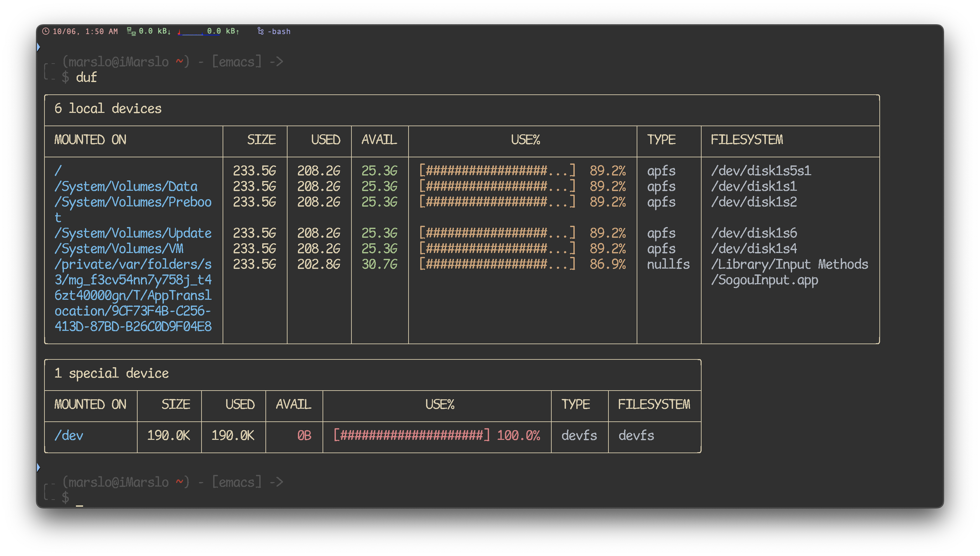
Task: Click the red 100.0% usage bar for /dev
Action: click(411, 435)
